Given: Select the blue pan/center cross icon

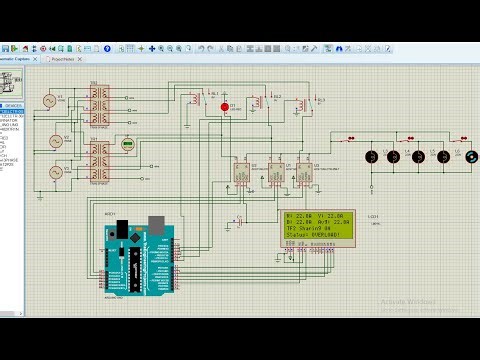Looking at the screenshot, I should click(152, 49).
